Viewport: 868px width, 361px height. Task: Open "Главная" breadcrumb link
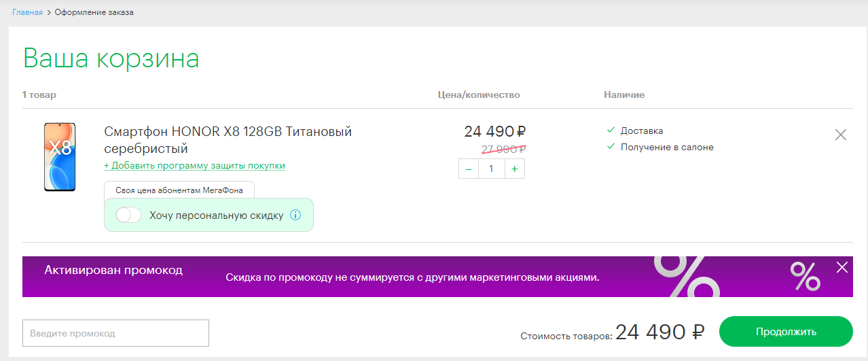click(27, 12)
